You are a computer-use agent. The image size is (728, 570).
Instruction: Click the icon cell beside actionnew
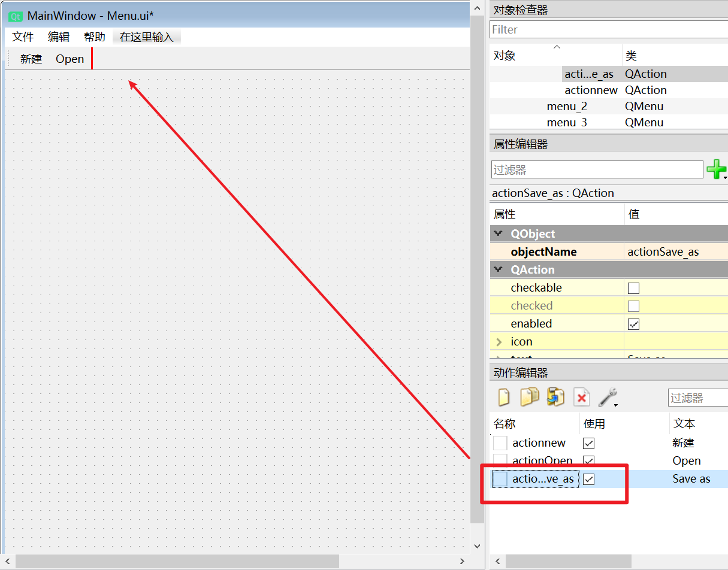coord(500,443)
